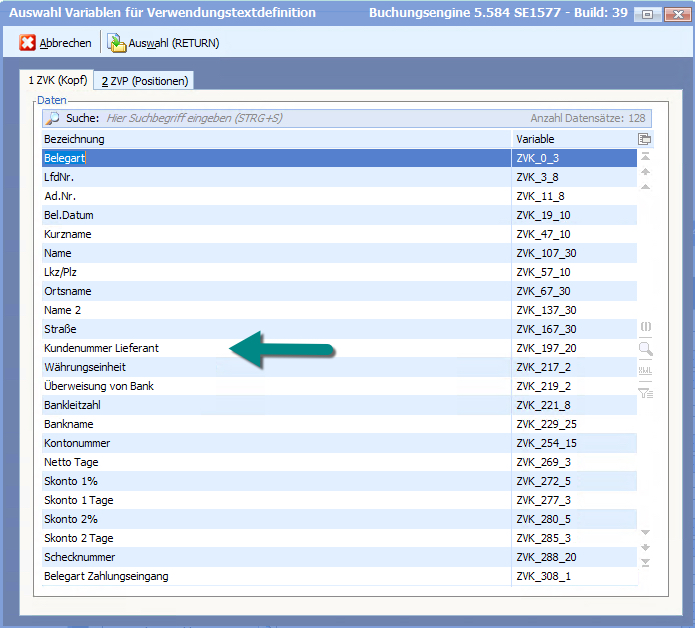Click the Auswahl (RETURN) toolbar button

163,43
